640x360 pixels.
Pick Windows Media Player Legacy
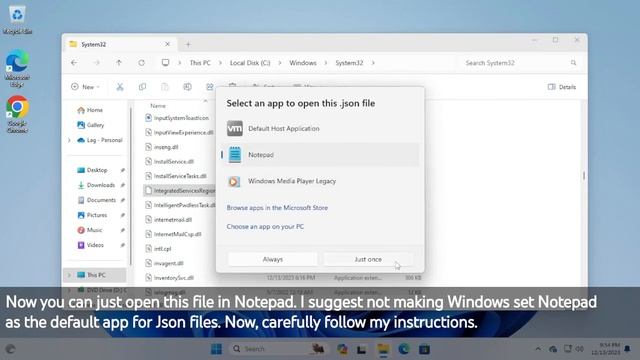[x=320, y=181]
